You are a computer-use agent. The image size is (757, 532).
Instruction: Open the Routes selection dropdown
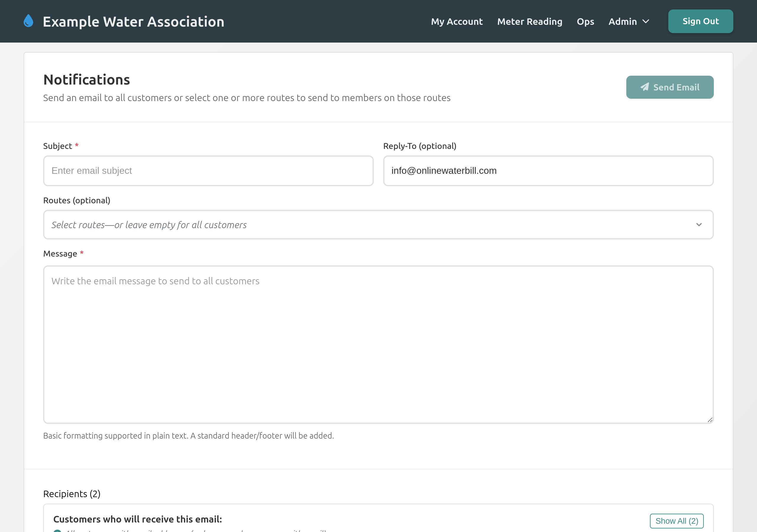pos(378,225)
